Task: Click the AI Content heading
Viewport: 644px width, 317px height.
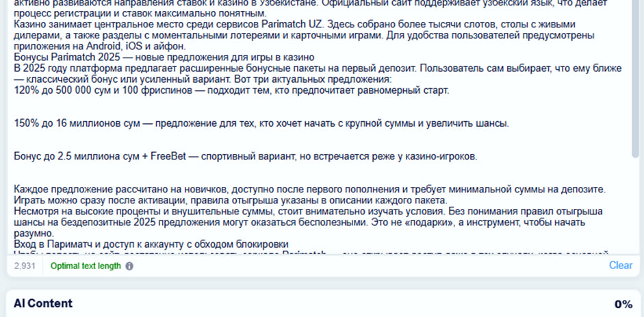Action: pos(43,303)
